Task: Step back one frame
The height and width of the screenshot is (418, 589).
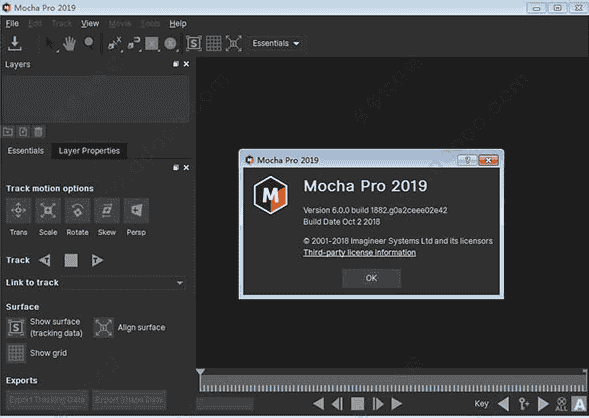Action: 337,404
